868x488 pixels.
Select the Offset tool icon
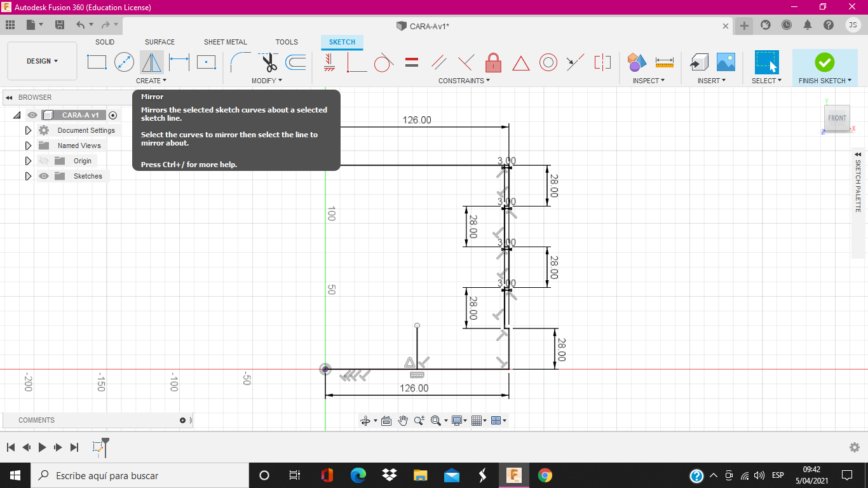[x=295, y=62]
